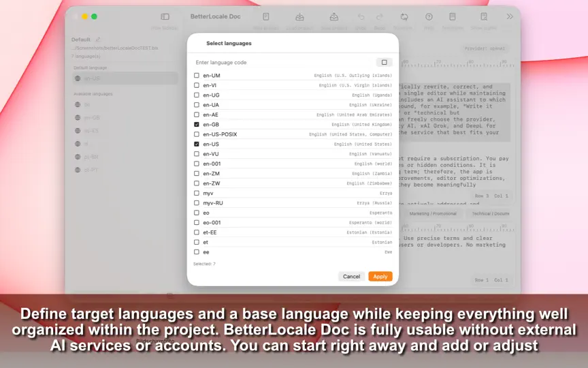
Task: Check the en-US-POSIX checkbox
Action: [197, 134]
